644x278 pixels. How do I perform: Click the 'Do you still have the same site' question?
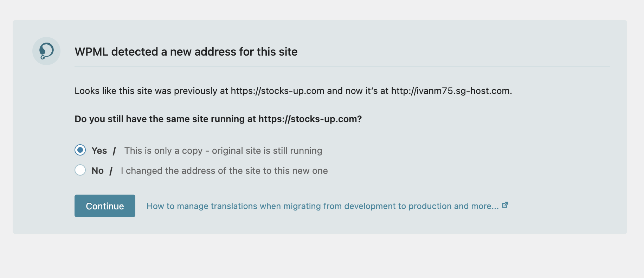[x=218, y=119]
